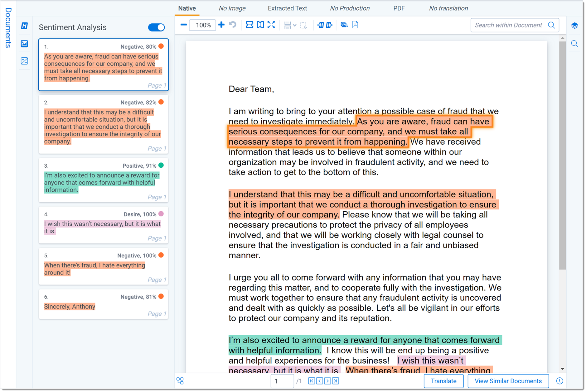Select the exposure adjustment icon in left sidebar

pos(24,61)
